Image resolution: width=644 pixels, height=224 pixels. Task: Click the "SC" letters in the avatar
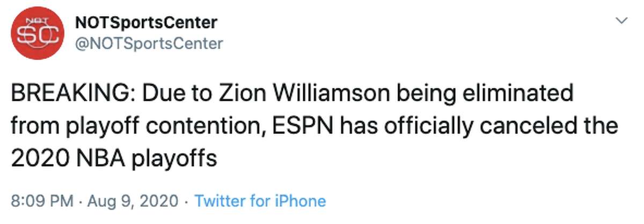(38, 39)
